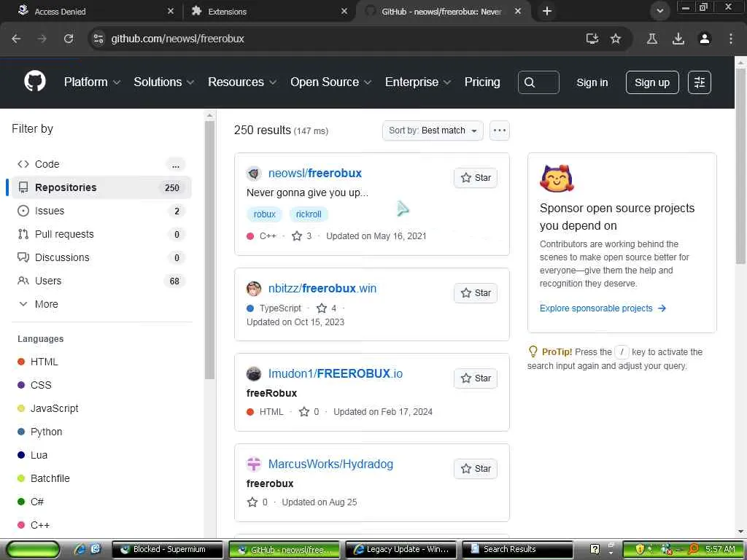Filter by the HTML language orange dot

(x=21, y=362)
